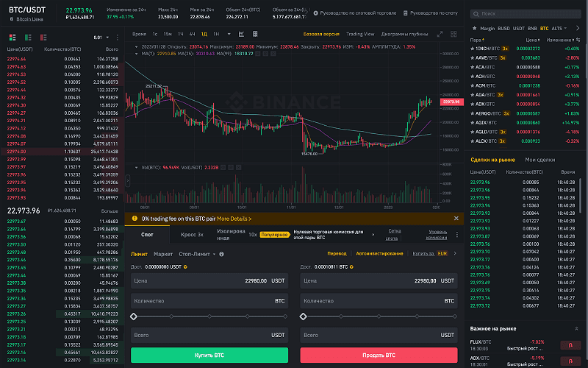Click the Купить BTC button

coord(209,355)
